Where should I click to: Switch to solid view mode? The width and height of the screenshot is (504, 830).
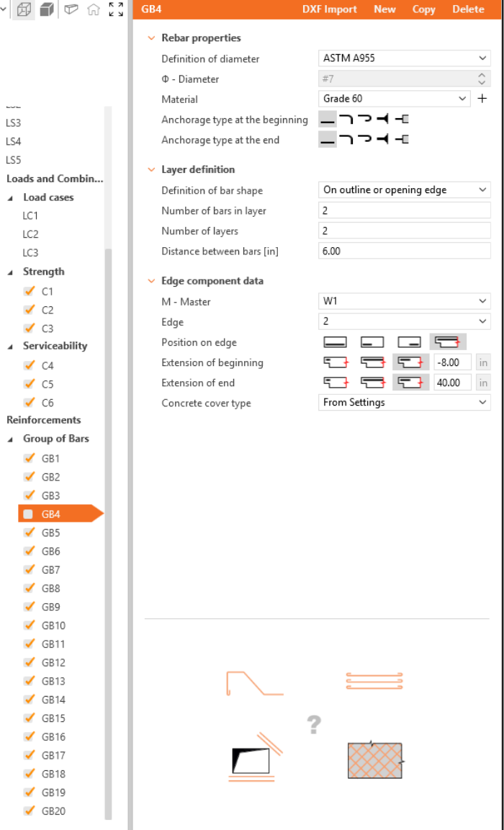click(x=47, y=10)
